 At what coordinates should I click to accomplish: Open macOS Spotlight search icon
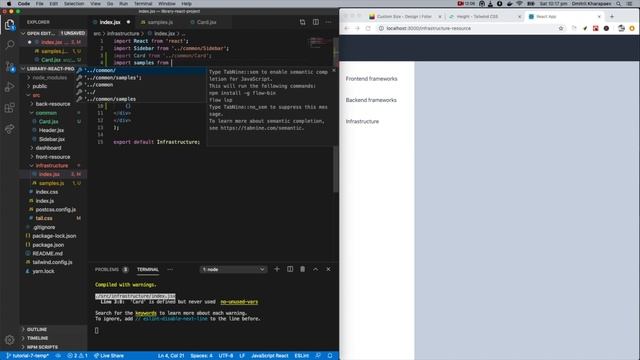[619, 4]
